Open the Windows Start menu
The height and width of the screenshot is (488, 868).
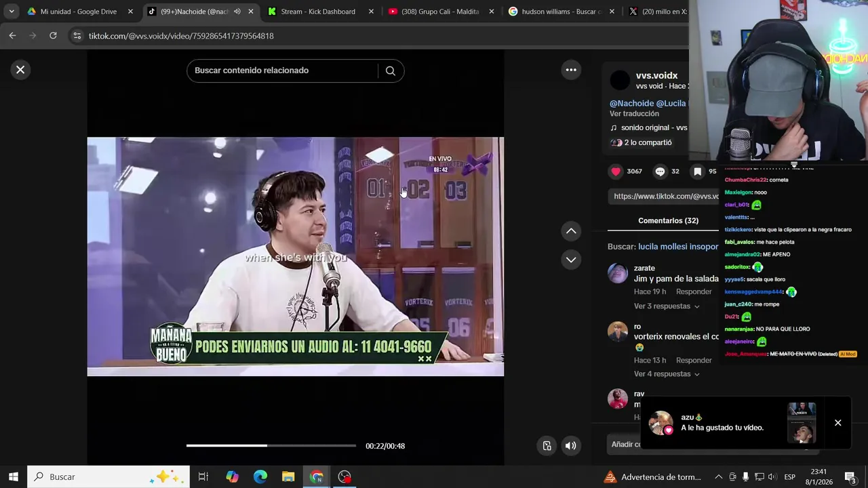pyautogui.click(x=13, y=476)
